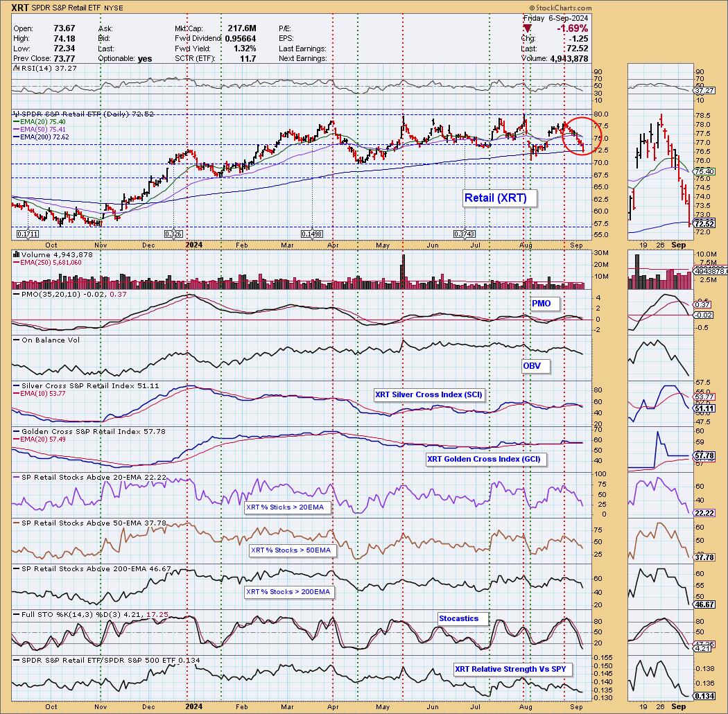Click the 'EMA(50) 75.41' legend entry

click(42, 129)
